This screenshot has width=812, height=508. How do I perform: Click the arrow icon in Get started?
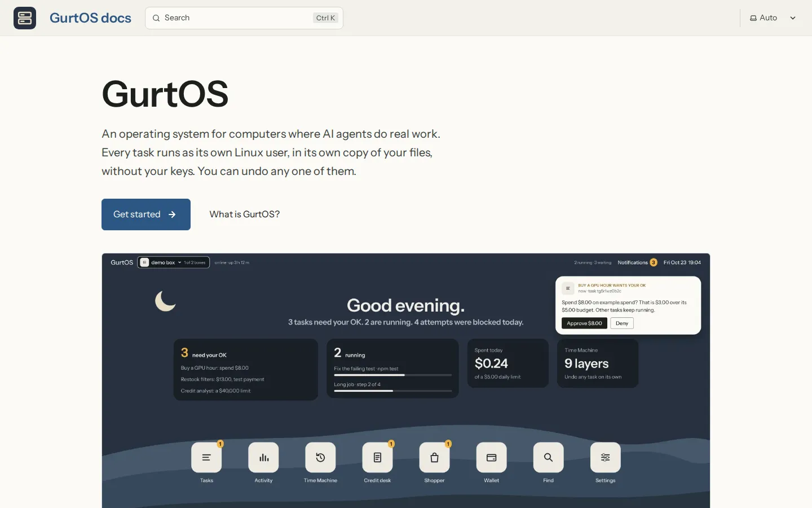(x=172, y=214)
